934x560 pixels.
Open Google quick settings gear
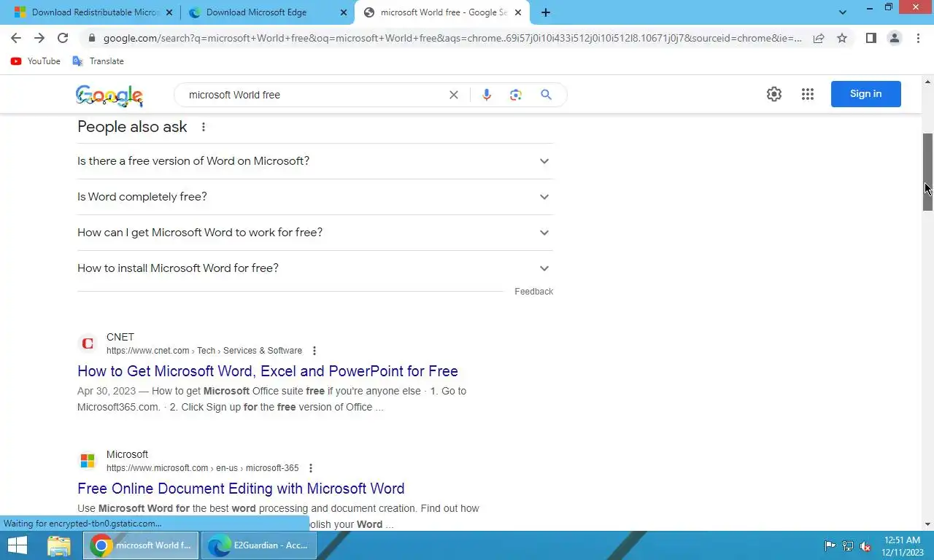coord(774,94)
